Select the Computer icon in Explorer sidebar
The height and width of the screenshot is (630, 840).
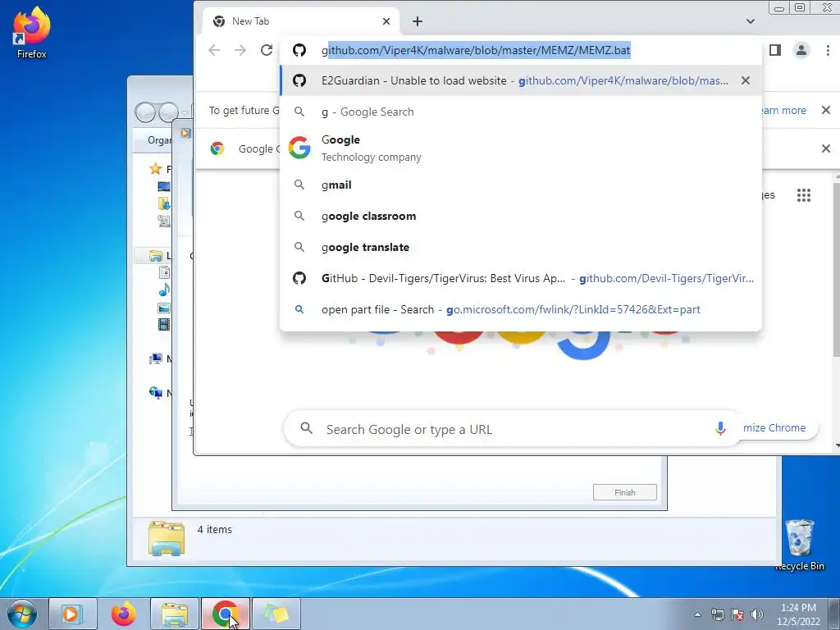point(156,358)
